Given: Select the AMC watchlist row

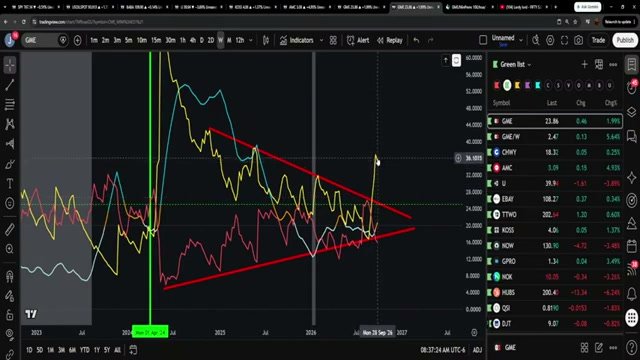Looking at the screenshot, I should click(x=555, y=168).
